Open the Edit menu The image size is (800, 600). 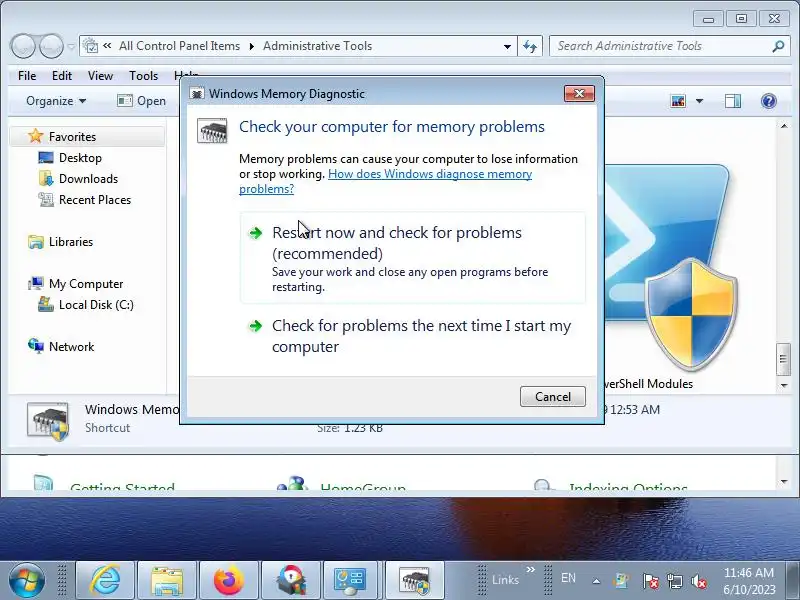click(x=62, y=76)
